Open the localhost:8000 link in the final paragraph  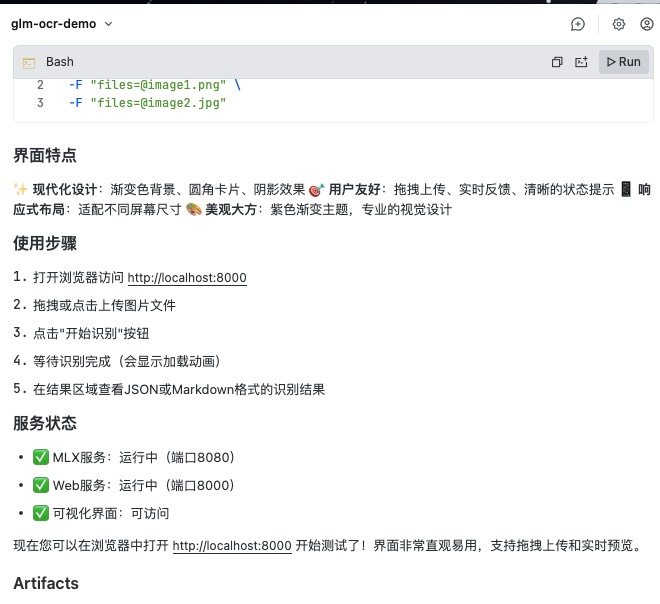point(232,546)
